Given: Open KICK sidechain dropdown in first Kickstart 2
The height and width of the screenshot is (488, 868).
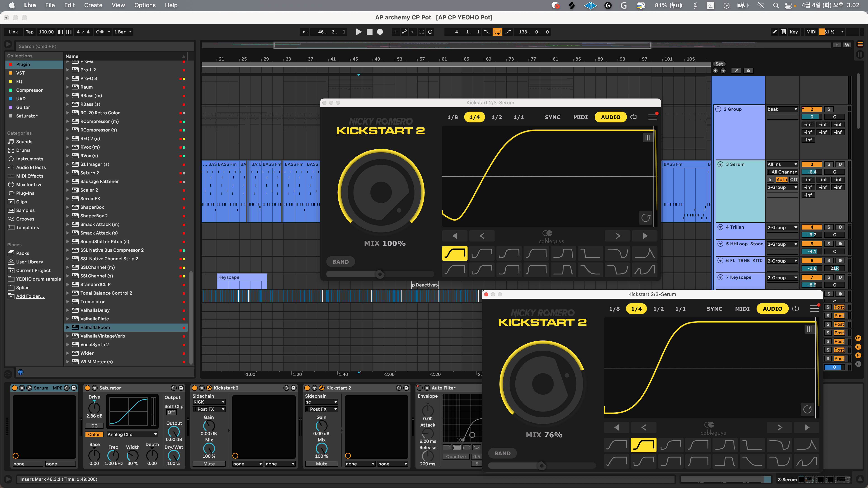Looking at the screenshot, I should click(x=209, y=402).
